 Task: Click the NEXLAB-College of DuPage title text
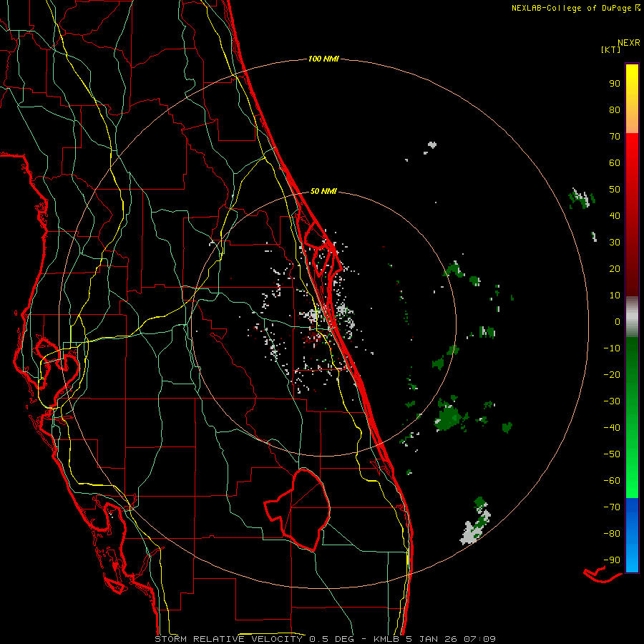click(575, 8)
